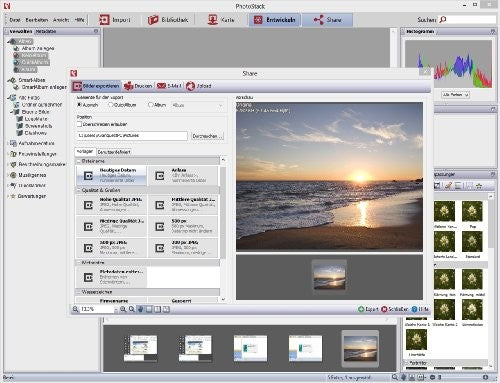Viewport: 500px width, 383px height.
Task: Switch to the Benutzerdefiniert tab
Action: (114, 152)
